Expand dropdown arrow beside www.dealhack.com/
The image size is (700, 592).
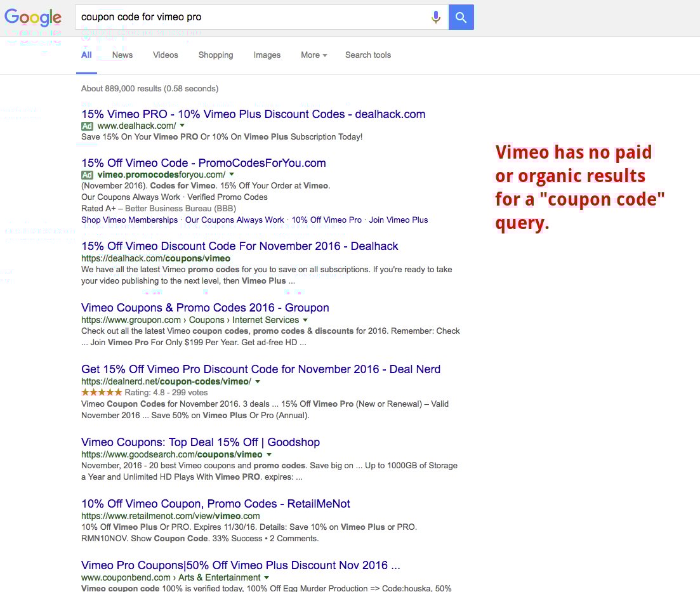(x=182, y=126)
